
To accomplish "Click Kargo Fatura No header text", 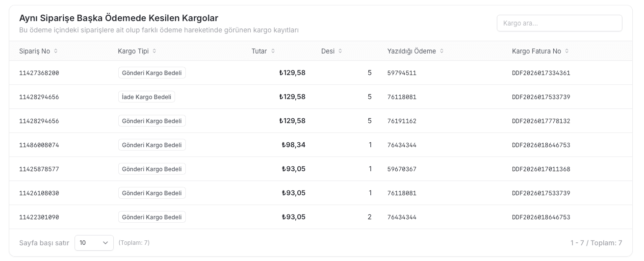I will [x=537, y=51].
